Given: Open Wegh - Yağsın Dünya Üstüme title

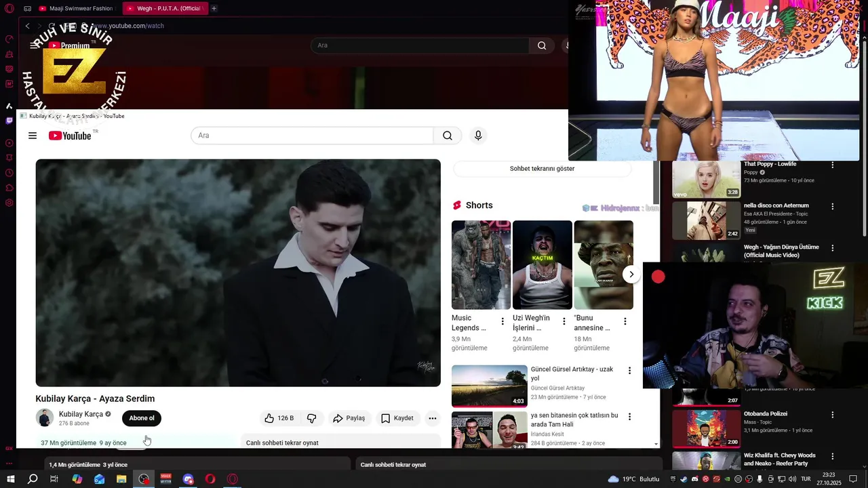Looking at the screenshot, I should point(781,251).
